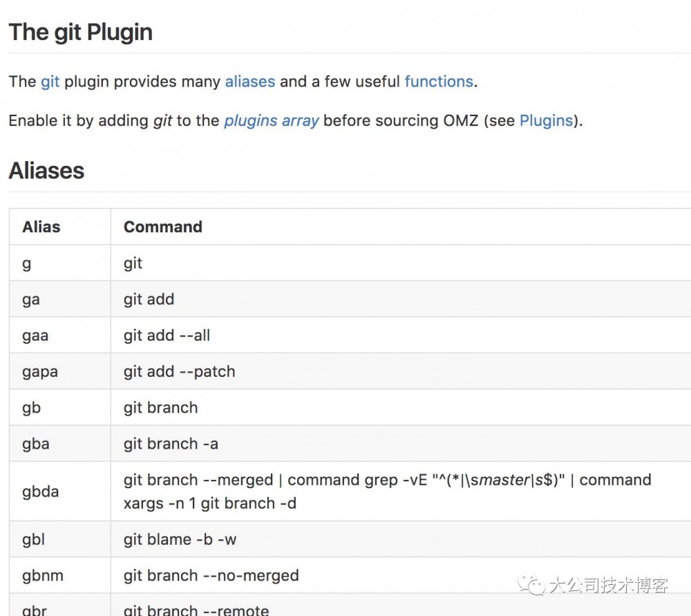The image size is (691, 616).
Task: Click the 'git blame -b -w' command cell
Action: 180,539
